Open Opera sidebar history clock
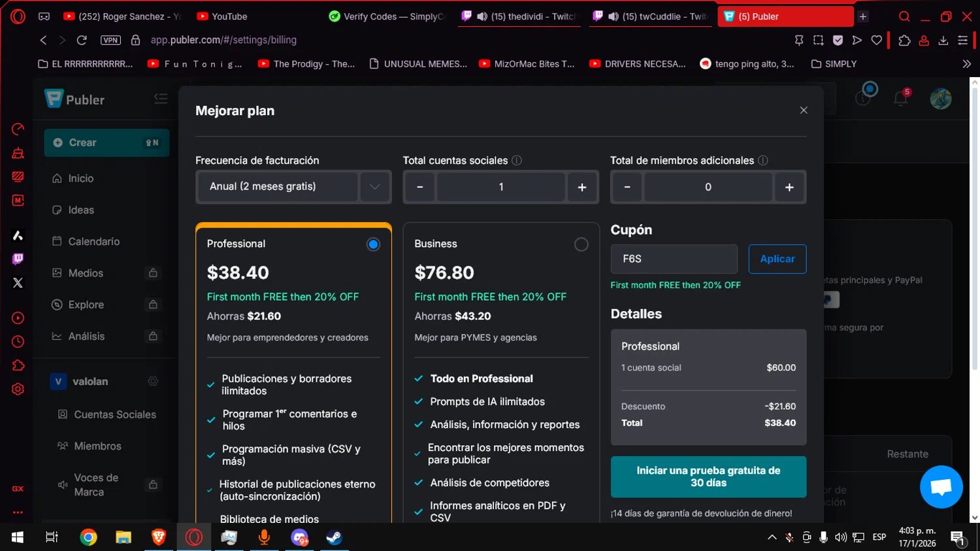Viewport: 980px width, 551px height. pyautogui.click(x=18, y=342)
